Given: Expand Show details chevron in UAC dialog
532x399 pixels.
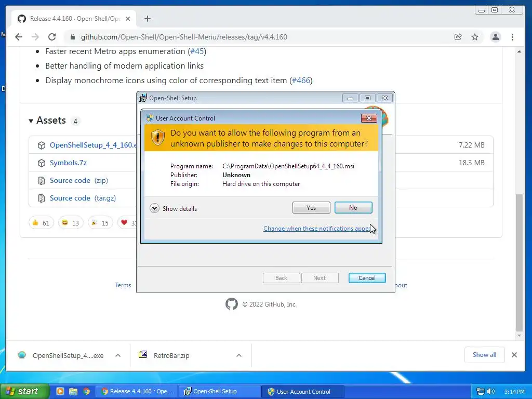Looking at the screenshot, I should 154,208.
